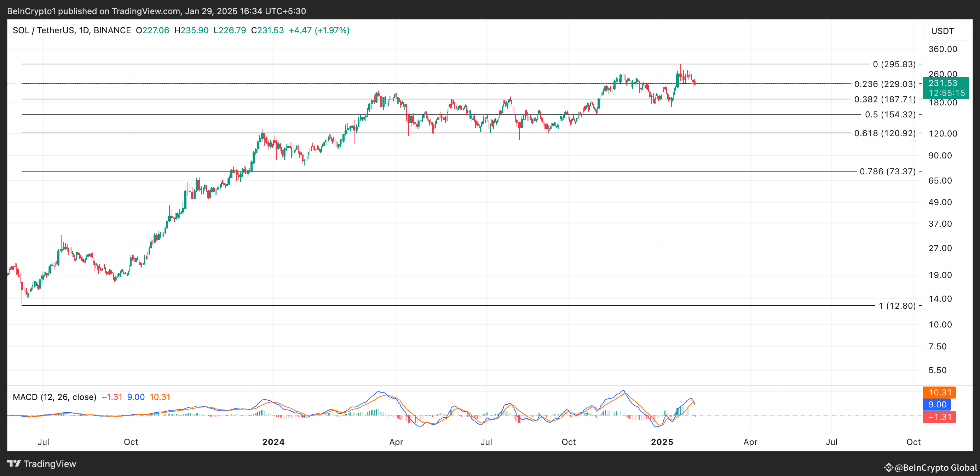Select the 0.5 (154.32) retracement label
The width and height of the screenshot is (980, 476).
(x=890, y=115)
